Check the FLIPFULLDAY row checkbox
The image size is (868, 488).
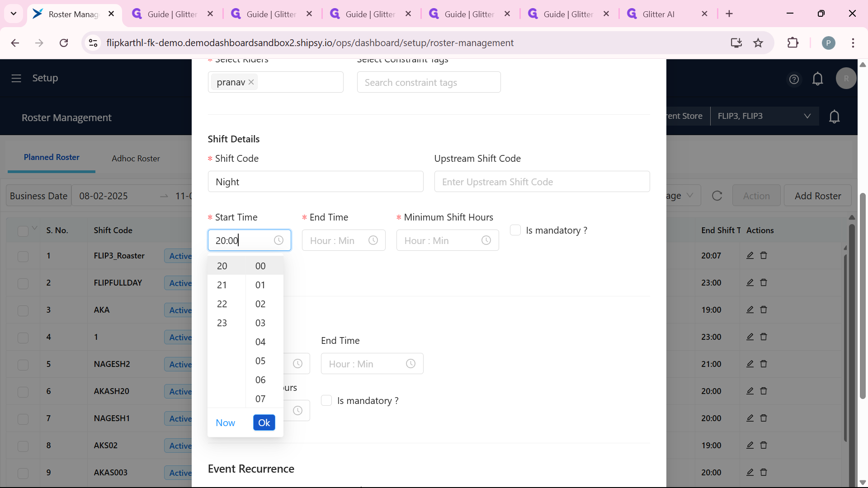pos(23,283)
